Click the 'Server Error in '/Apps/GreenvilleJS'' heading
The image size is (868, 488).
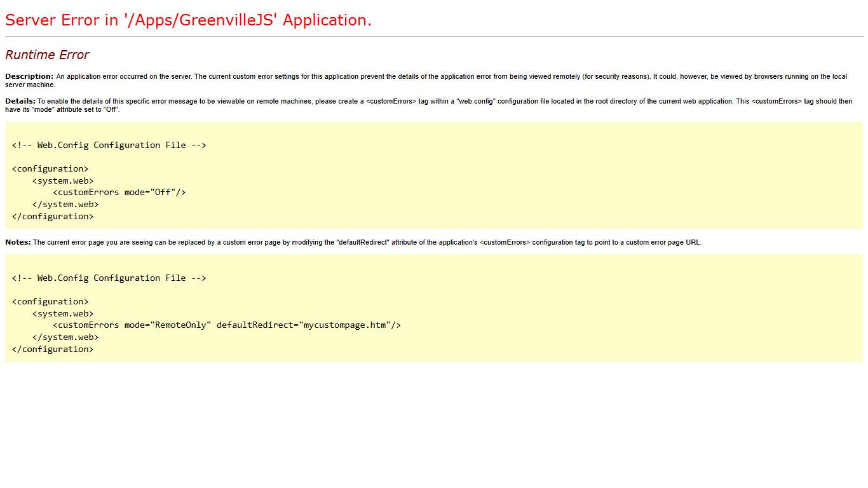click(188, 20)
